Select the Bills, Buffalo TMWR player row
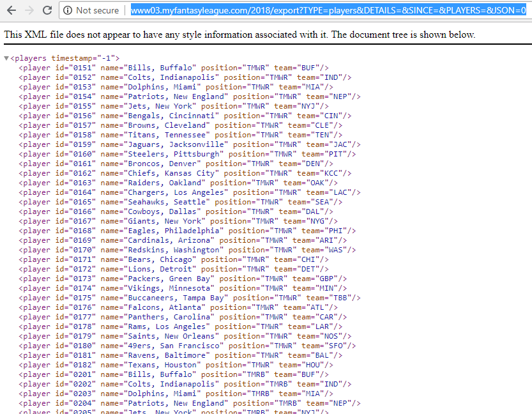The width and height of the screenshot is (532, 414). point(173,68)
